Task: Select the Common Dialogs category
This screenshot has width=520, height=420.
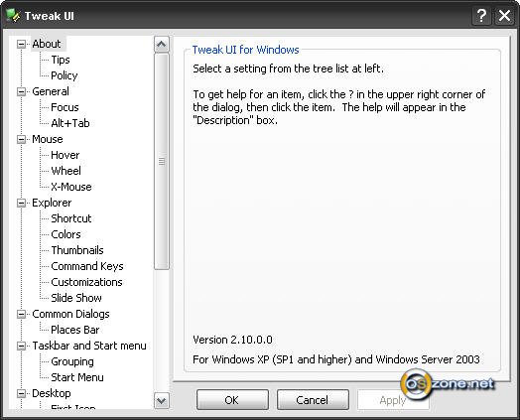Action: point(70,314)
